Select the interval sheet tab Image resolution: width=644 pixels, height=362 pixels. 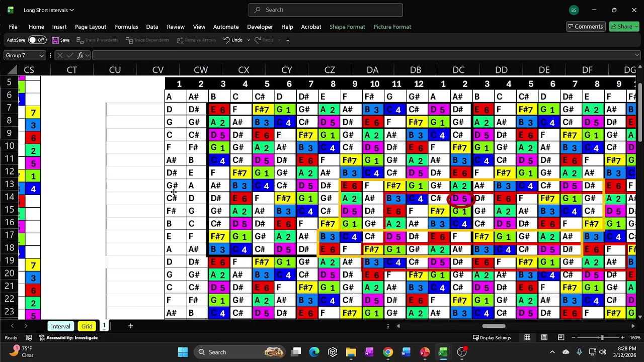pyautogui.click(x=60, y=326)
